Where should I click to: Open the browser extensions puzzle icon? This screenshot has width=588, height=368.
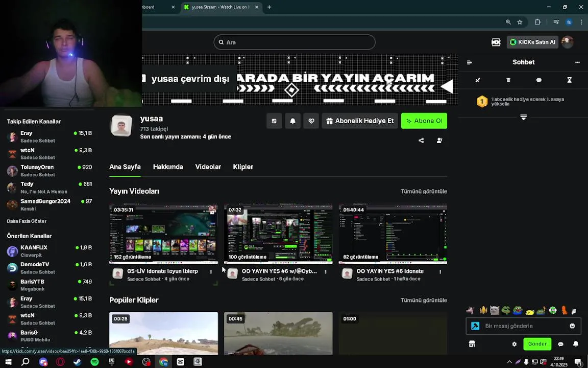pos(537,22)
